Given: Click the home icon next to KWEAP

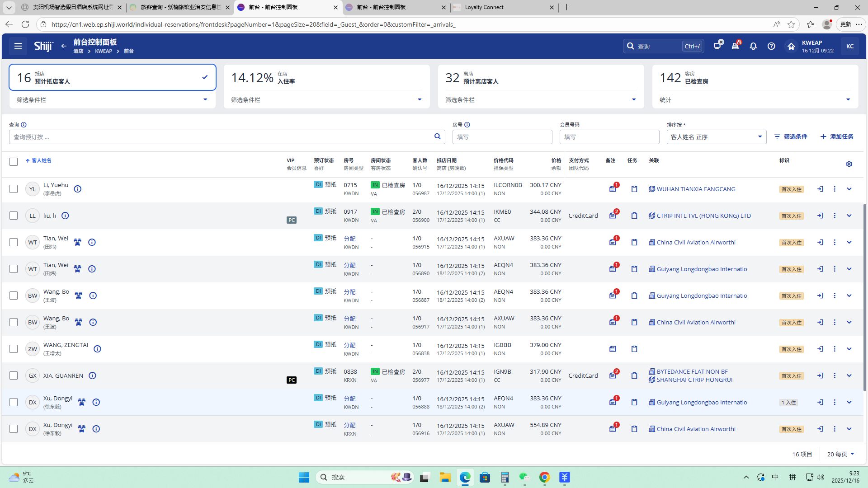Looking at the screenshot, I should point(791,46).
